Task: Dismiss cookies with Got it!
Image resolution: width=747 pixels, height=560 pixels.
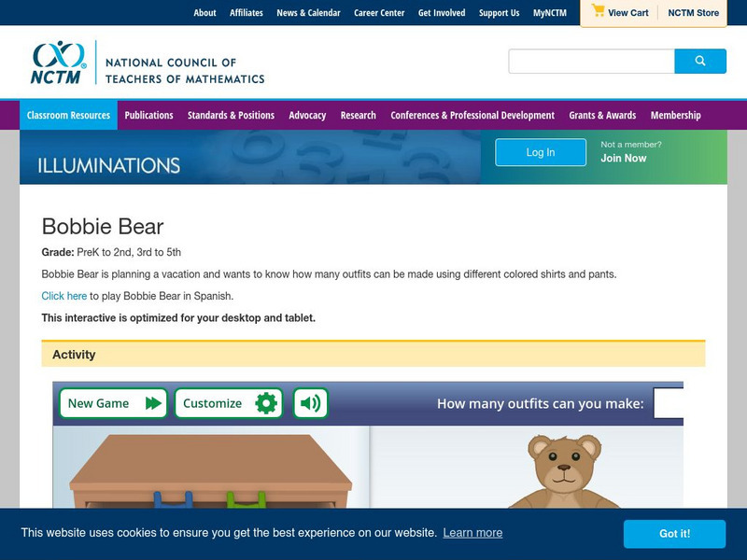Action: coord(674,534)
